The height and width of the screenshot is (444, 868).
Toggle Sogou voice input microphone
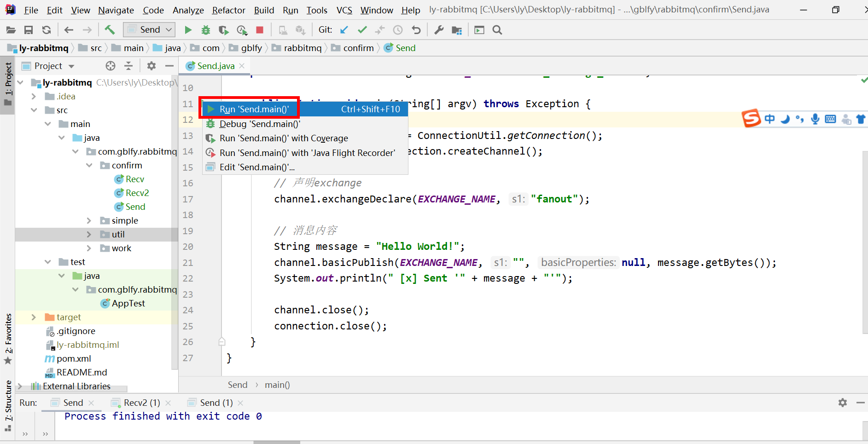point(815,119)
